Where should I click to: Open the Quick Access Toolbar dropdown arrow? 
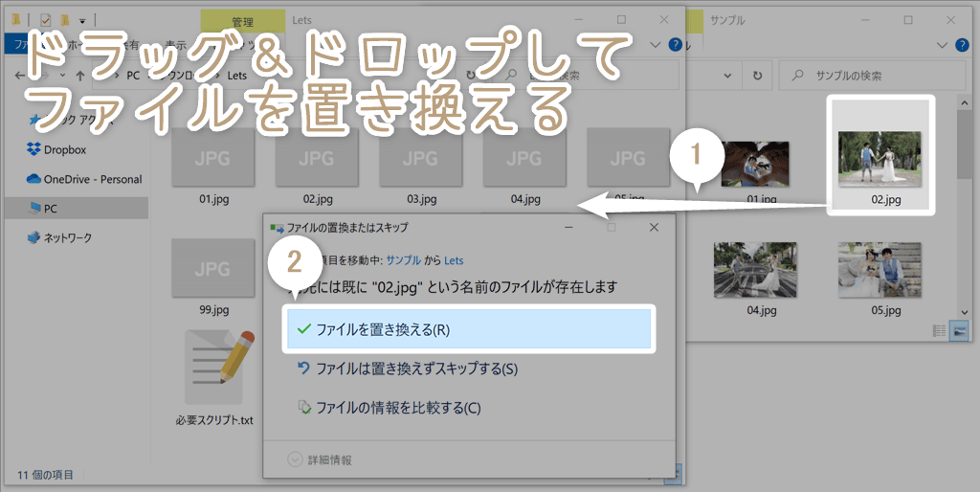click(x=82, y=21)
